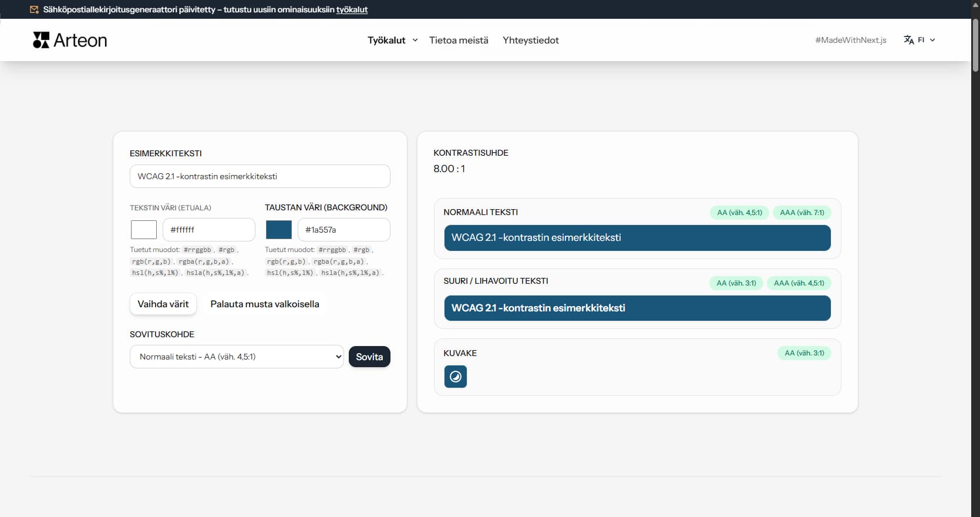Open the Sovituskohde target dropdown
The height and width of the screenshot is (517, 980).
click(236, 357)
